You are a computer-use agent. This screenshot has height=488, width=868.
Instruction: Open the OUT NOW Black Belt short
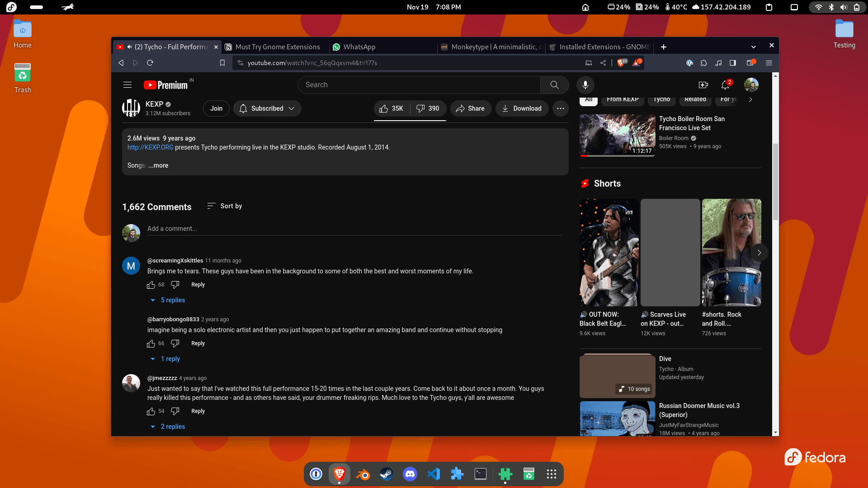coord(609,253)
